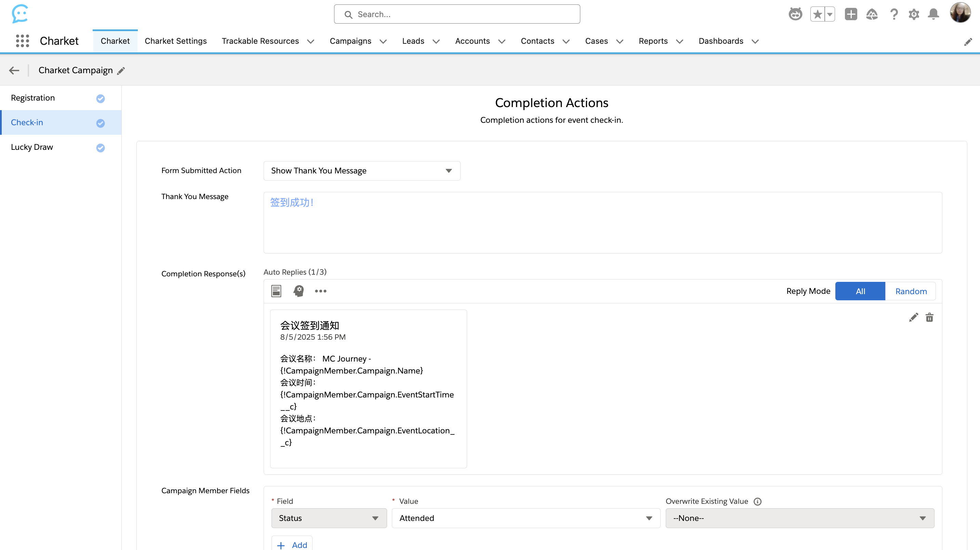Screen dimensions: 980x550
Task: Open the Overwrite Existing Value dropdown
Action: click(x=800, y=518)
